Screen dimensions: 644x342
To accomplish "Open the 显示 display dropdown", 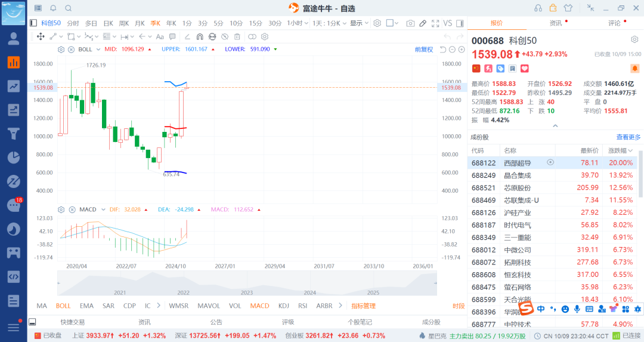I will pyautogui.click(x=359, y=23).
